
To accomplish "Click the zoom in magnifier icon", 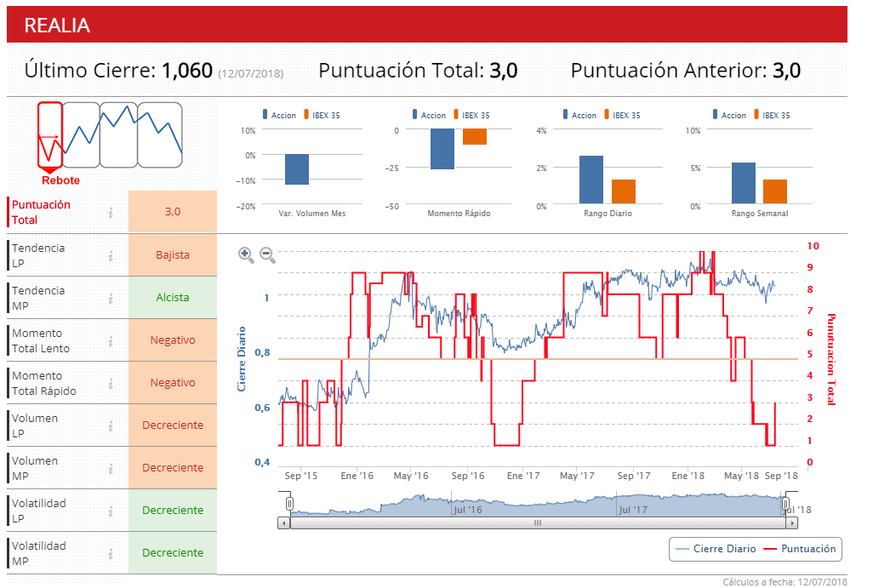I will click(x=246, y=255).
